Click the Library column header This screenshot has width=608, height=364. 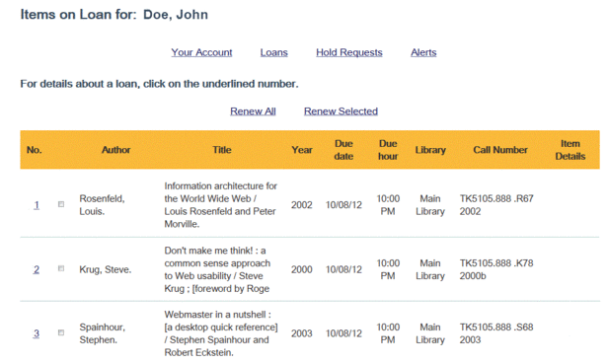pos(430,150)
